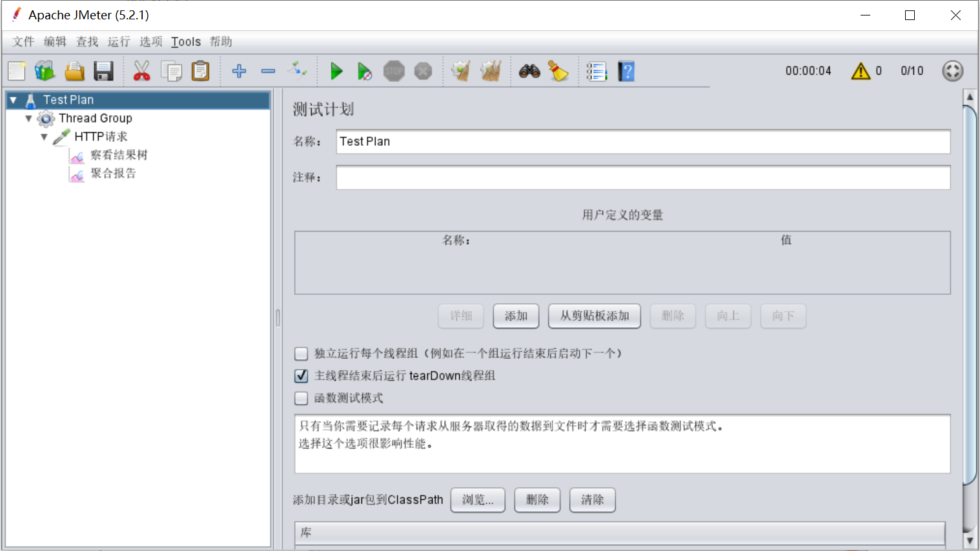Click the ClassPath 删除 button
This screenshot has width=980, height=551.
point(537,500)
